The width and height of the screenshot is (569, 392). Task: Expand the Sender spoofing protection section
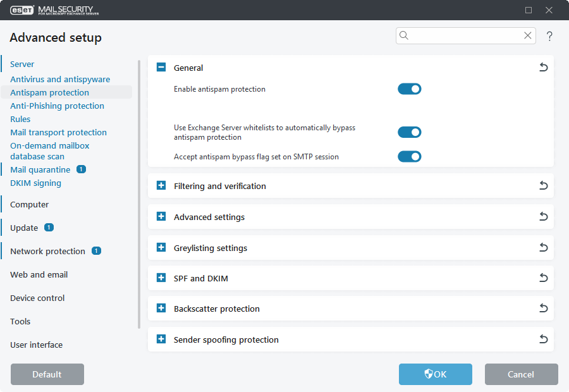click(x=161, y=339)
